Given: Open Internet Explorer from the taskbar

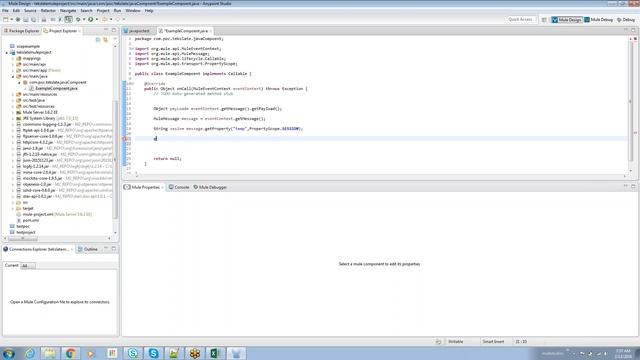Looking at the screenshot, I should click(x=30, y=353).
